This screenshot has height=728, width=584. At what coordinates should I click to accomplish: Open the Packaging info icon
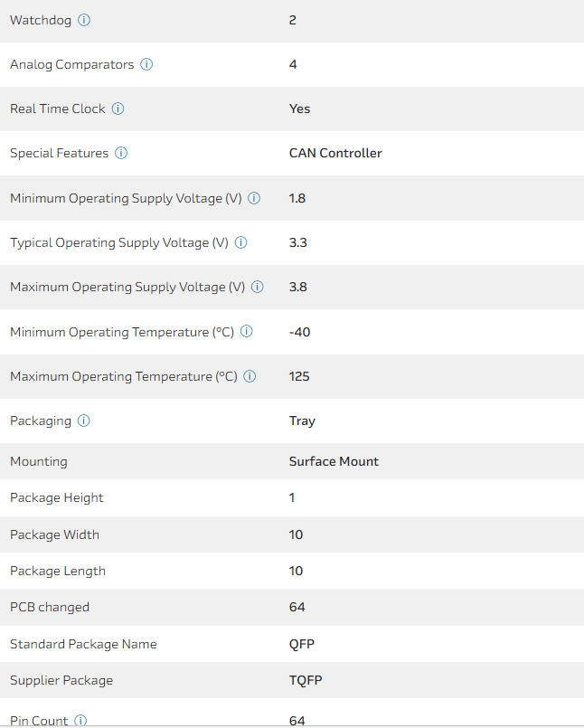coord(84,421)
